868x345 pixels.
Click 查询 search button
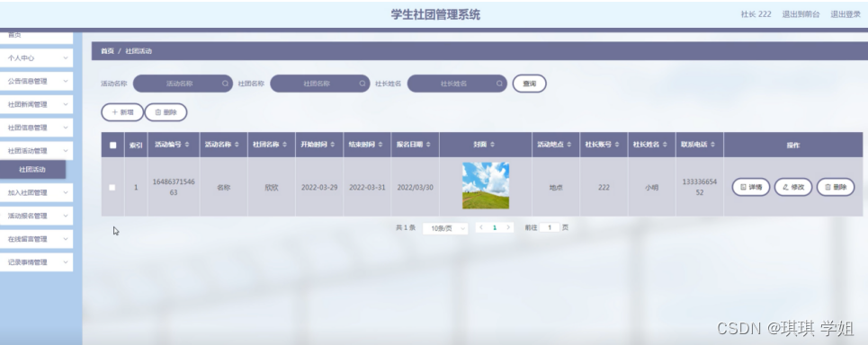coord(529,84)
